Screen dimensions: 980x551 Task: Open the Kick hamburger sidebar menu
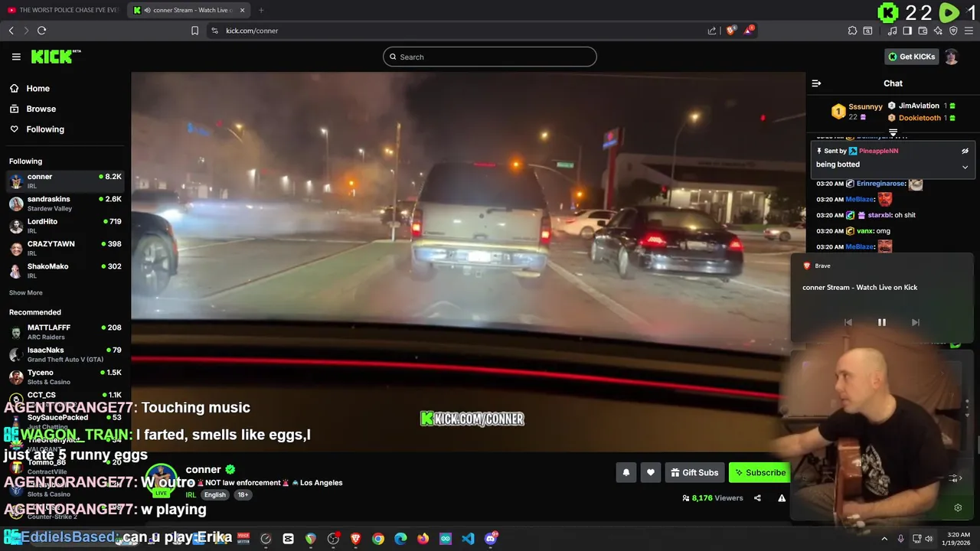[x=16, y=57]
